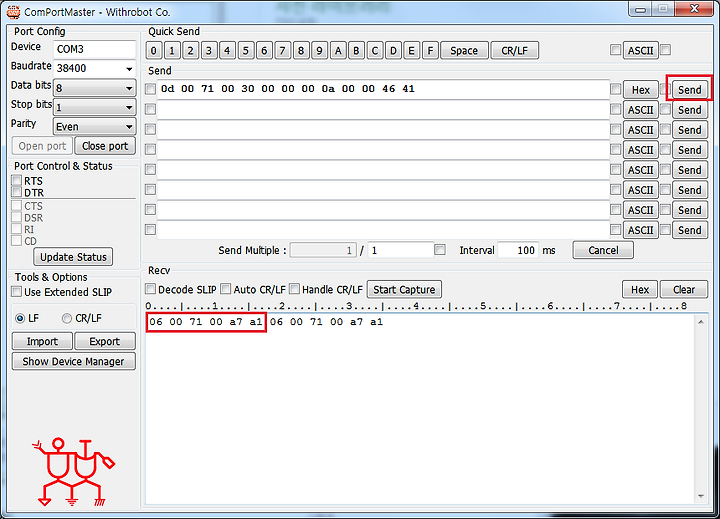Click the Withrobot red robot logo

[73, 472]
